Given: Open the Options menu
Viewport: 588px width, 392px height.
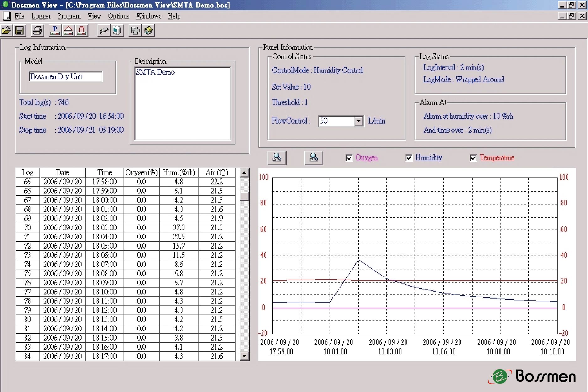Looking at the screenshot, I should click(x=119, y=16).
